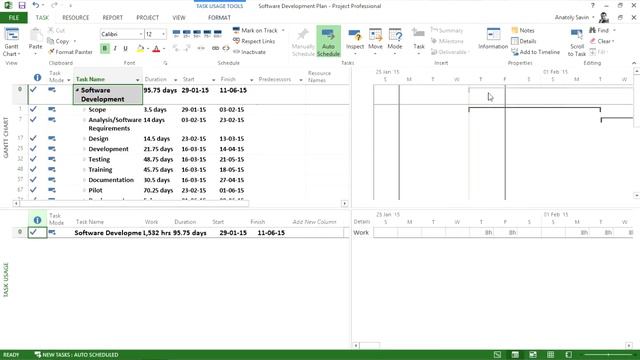Open the Finish column filter

pos(251,80)
